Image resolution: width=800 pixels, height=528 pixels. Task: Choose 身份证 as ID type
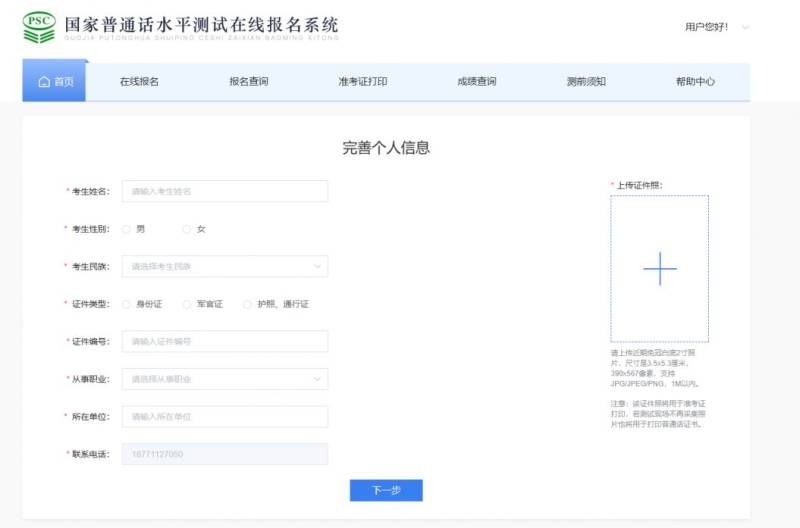point(127,304)
